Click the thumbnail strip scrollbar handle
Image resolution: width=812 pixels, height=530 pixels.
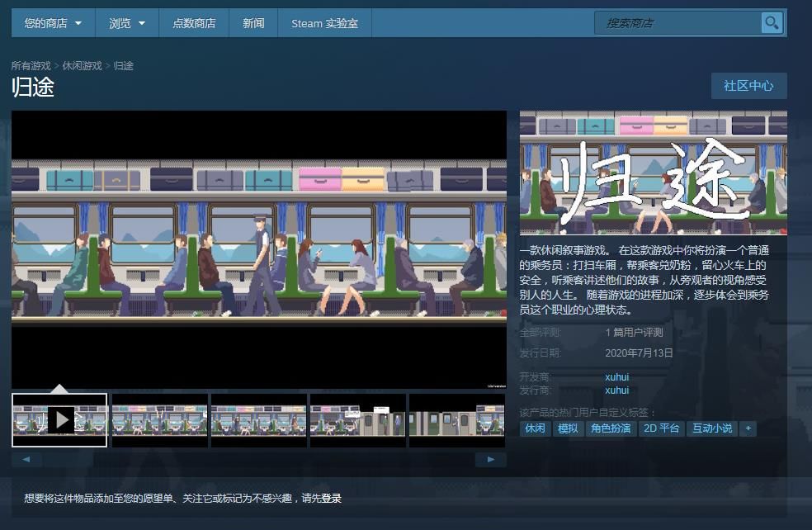(68, 459)
